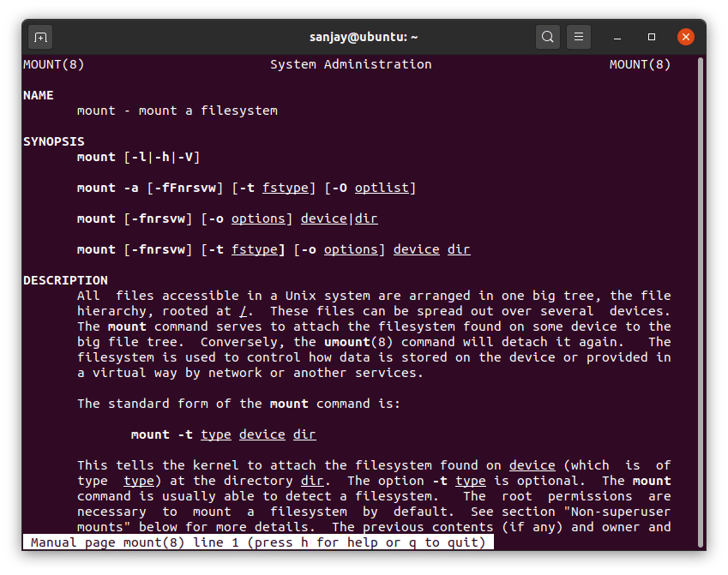Close the terminal with the orange X
Image resolution: width=728 pixels, height=575 pixels.
point(686,37)
